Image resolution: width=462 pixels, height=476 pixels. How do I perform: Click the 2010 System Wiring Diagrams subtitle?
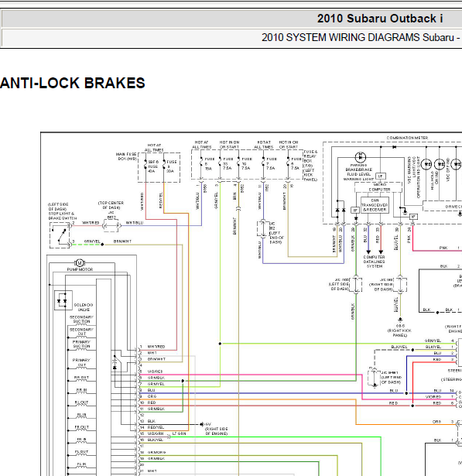click(x=361, y=37)
